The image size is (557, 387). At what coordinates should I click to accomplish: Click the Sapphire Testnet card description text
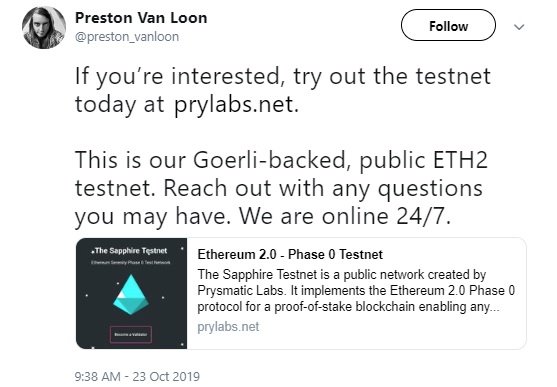click(x=356, y=290)
